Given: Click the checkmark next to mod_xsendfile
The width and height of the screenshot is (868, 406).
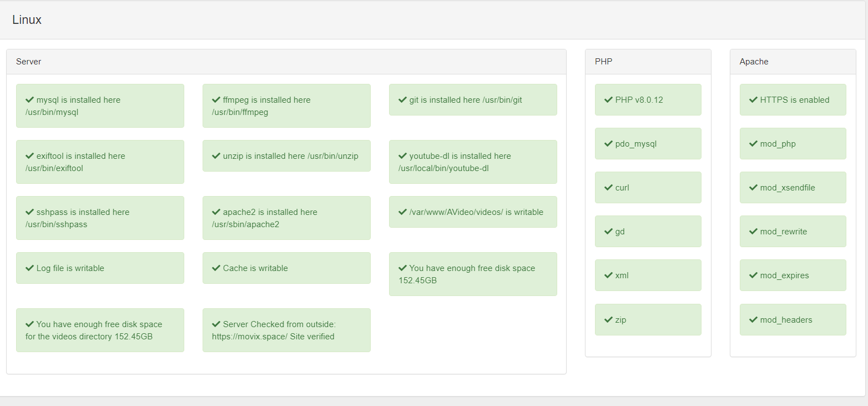Looking at the screenshot, I should coord(754,188).
